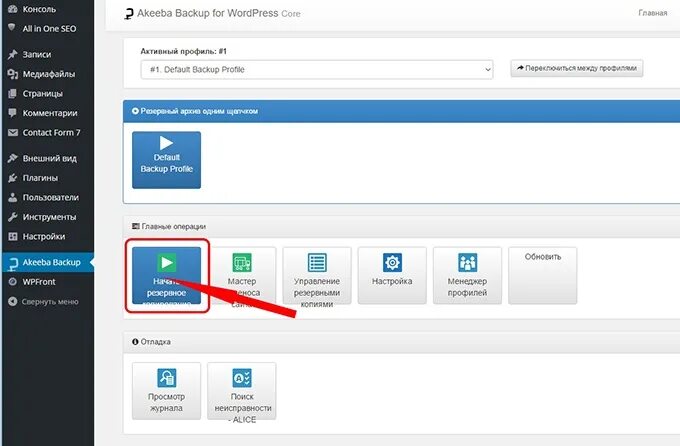Click the list icon on Управление резервными копиями
This screenshot has width=680, height=446.
pyautogui.click(x=317, y=262)
